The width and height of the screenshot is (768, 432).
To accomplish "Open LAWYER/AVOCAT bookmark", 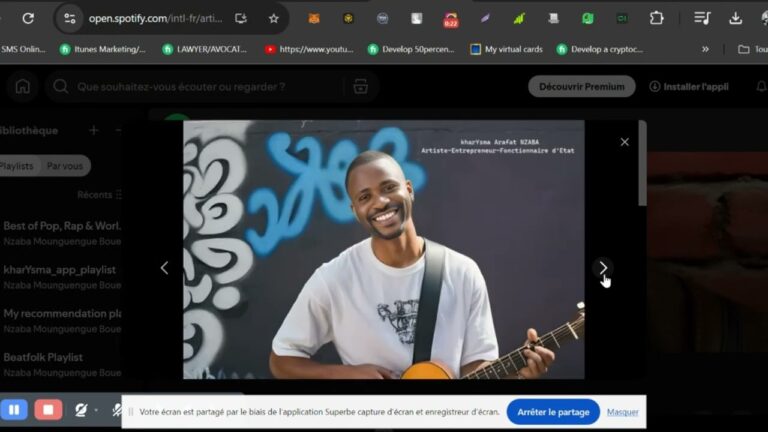I will (x=204, y=49).
